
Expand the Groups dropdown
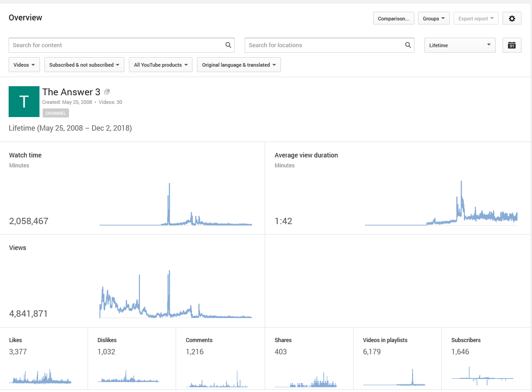(433, 18)
